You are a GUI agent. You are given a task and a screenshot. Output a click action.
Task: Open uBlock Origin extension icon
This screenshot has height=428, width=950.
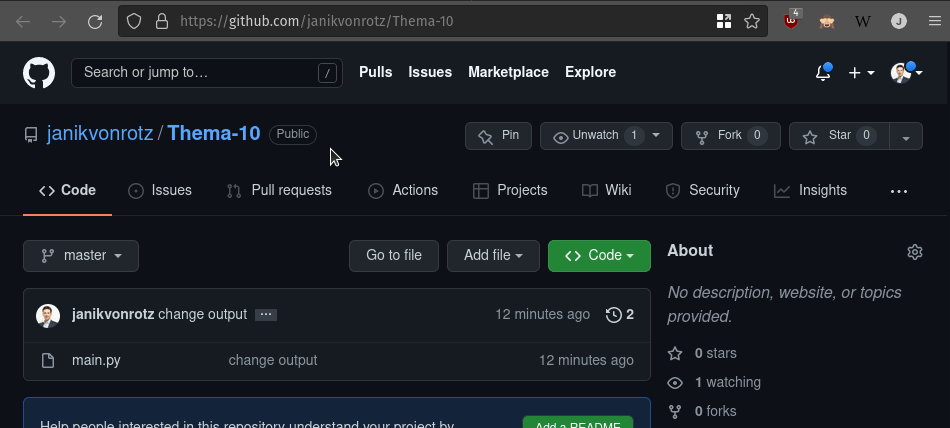click(792, 21)
